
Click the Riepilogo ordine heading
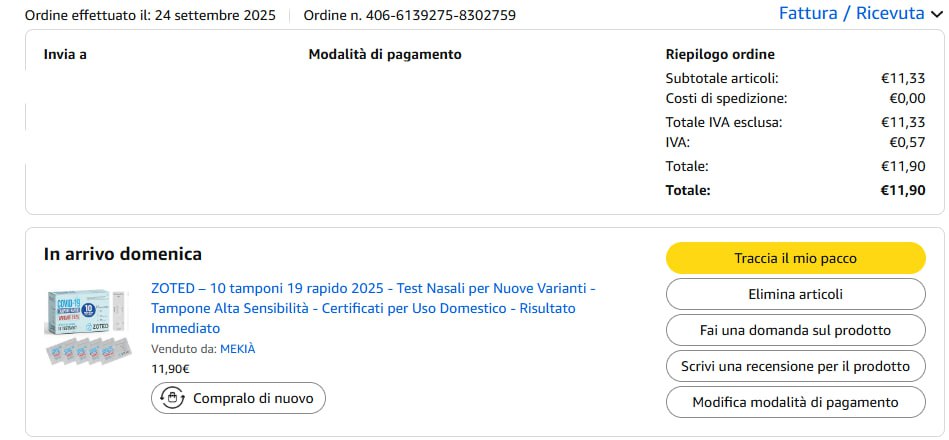click(x=719, y=54)
